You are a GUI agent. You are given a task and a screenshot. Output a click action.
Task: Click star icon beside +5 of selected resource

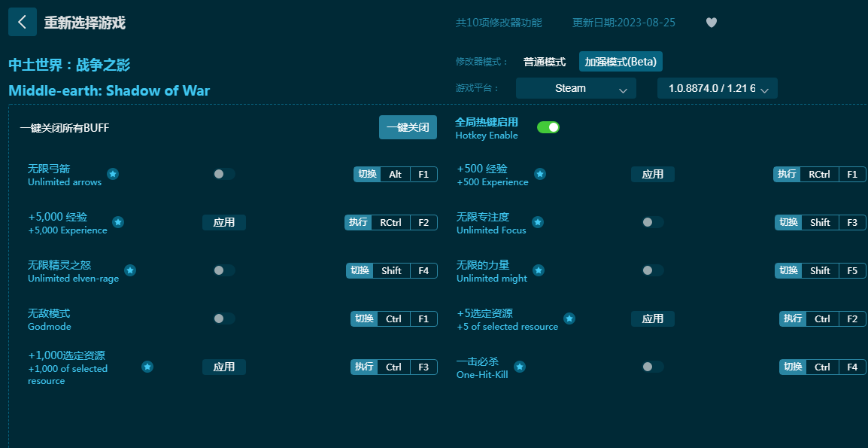569,318
